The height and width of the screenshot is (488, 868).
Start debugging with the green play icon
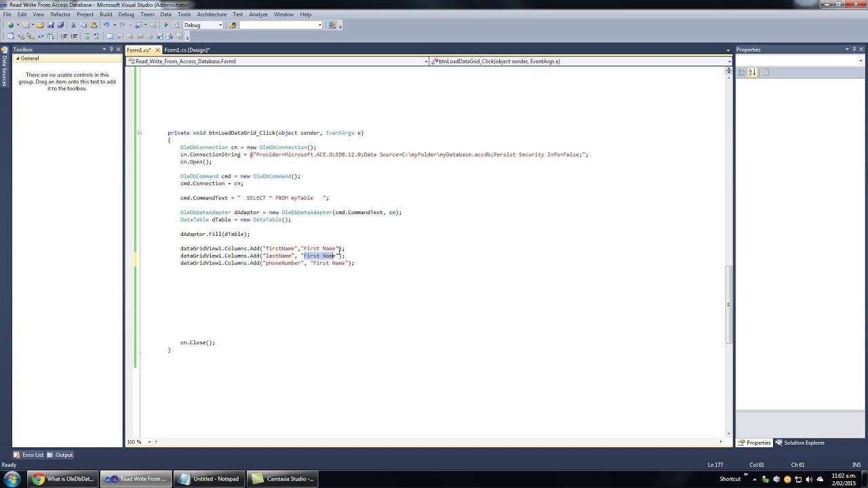[x=166, y=25]
